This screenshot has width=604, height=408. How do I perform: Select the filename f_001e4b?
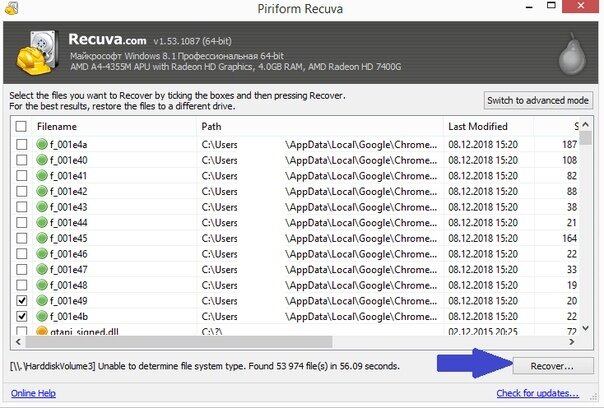[69, 316]
